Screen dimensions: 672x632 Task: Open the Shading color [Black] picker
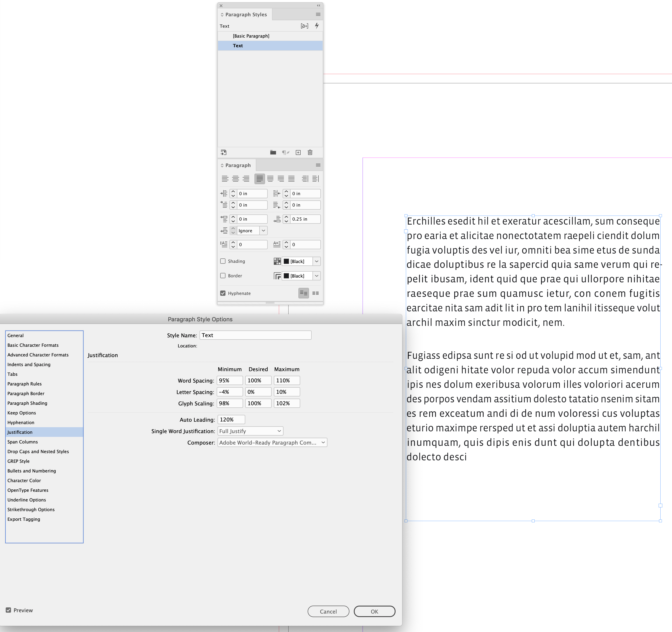pos(316,261)
